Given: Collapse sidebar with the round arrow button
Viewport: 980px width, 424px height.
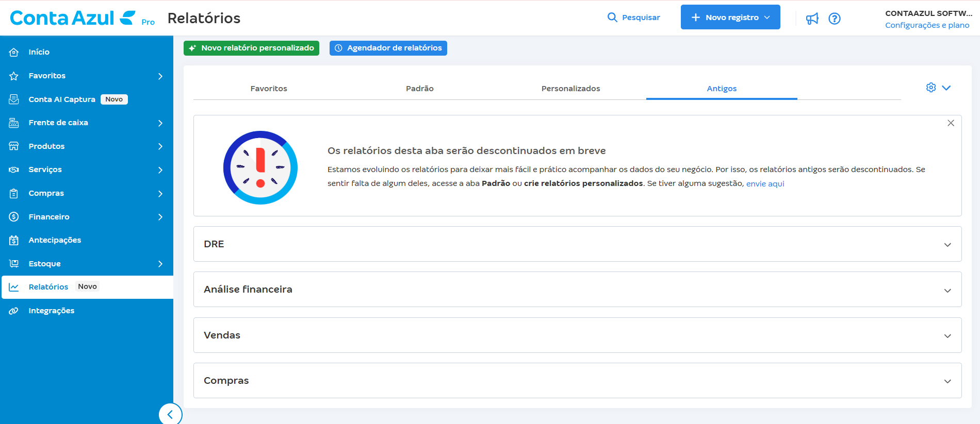Looking at the screenshot, I should pyautogui.click(x=170, y=414).
